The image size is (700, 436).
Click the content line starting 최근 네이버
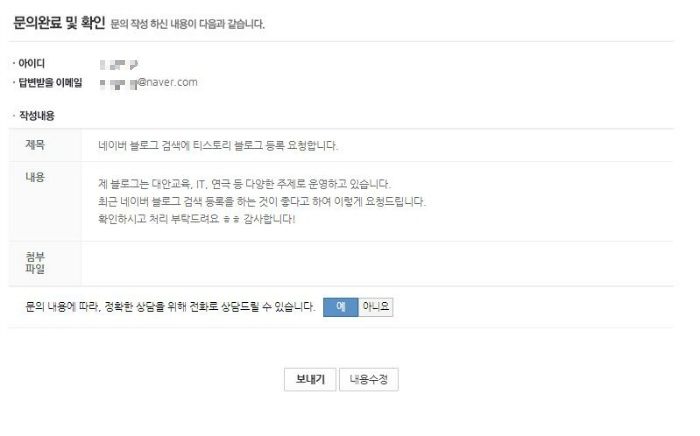point(262,202)
